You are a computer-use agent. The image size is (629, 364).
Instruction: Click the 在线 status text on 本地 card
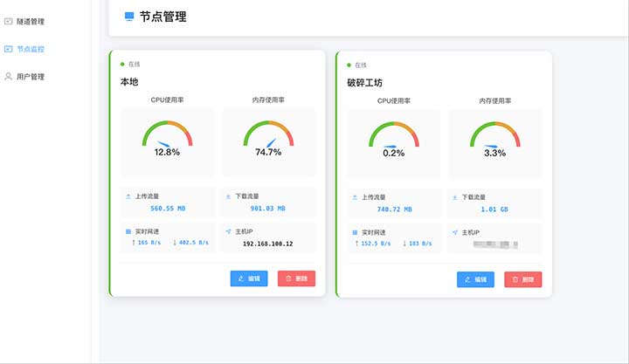pyautogui.click(x=134, y=64)
